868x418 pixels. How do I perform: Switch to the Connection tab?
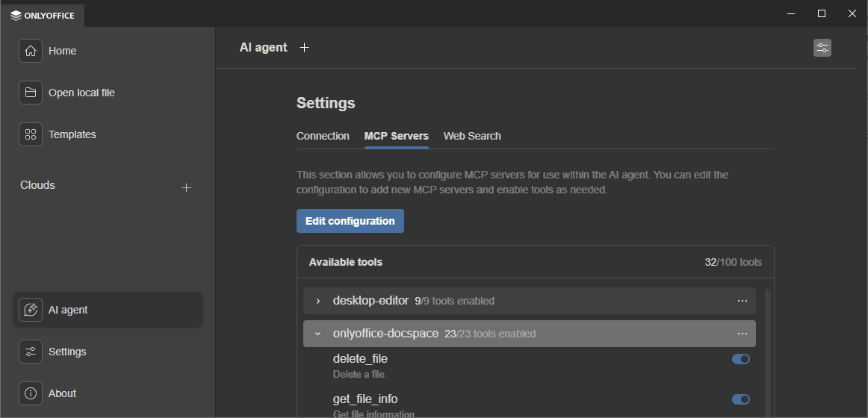click(x=323, y=136)
